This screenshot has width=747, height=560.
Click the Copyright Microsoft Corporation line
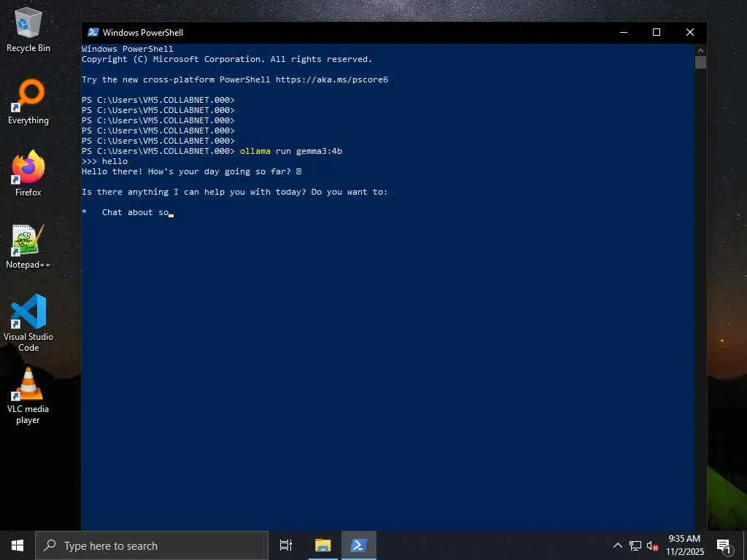pos(227,59)
